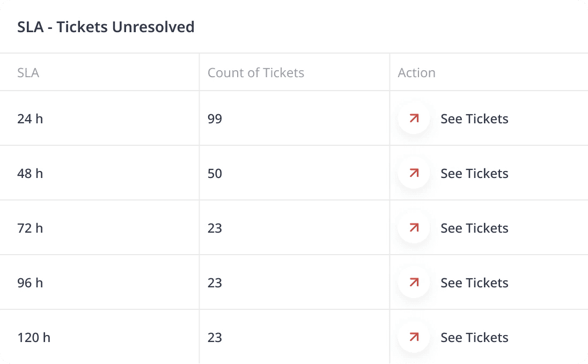Click the Action column header
The height and width of the screenshot is (364, 588).
coord(416,73)
